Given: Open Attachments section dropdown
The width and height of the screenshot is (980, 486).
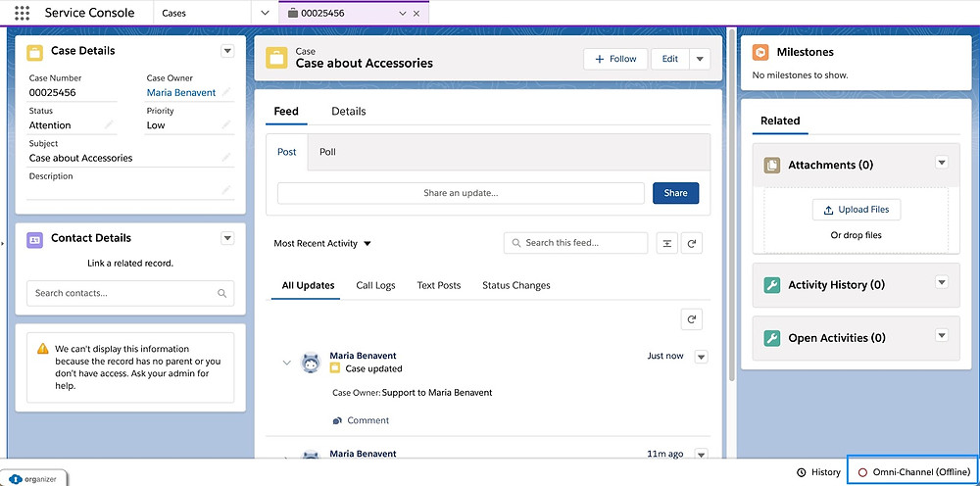Looking at the screenshot, I should 942,163.
